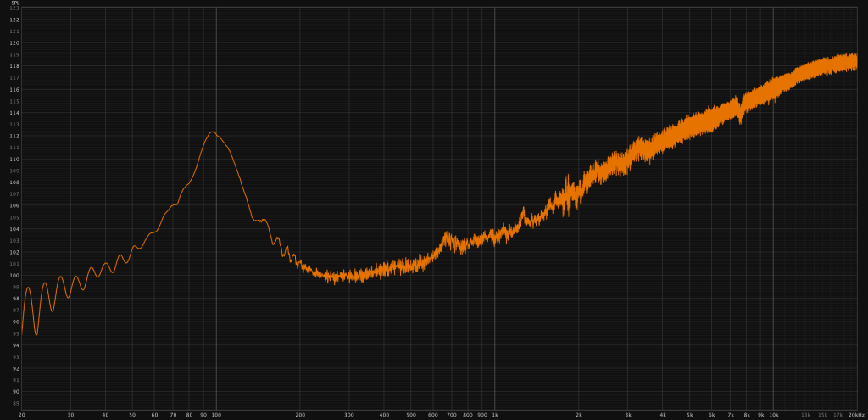Click the 500 label on the frequency axis
Image resolution: width=868 pixels, height=420 pixels.
pyautogui.click(x=411, y=416)
